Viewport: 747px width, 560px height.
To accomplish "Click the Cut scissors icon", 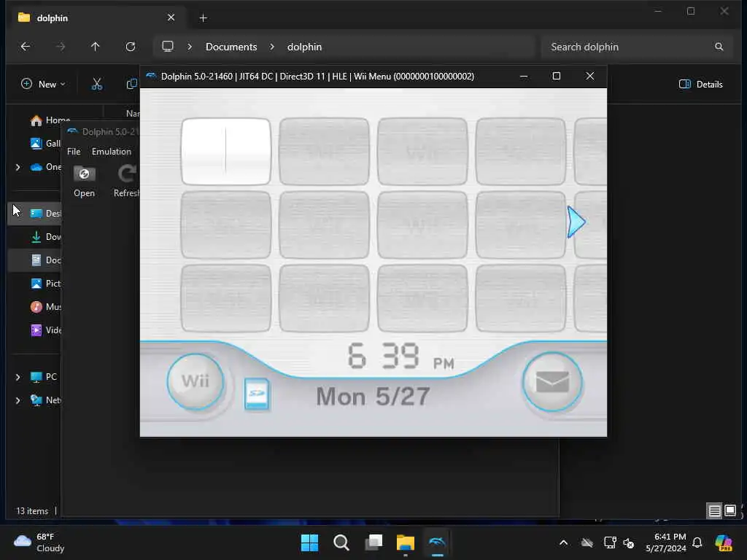I will pyautogui.click(x=97, y=85).
